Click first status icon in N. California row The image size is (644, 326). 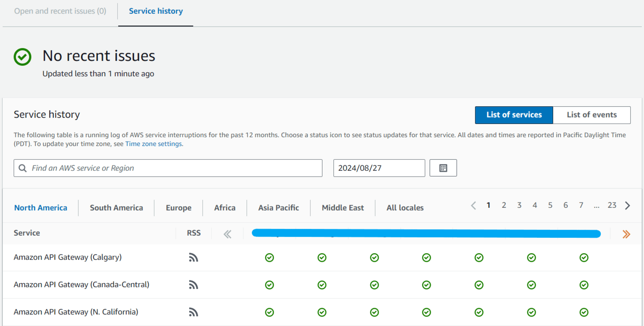(270, 312)
